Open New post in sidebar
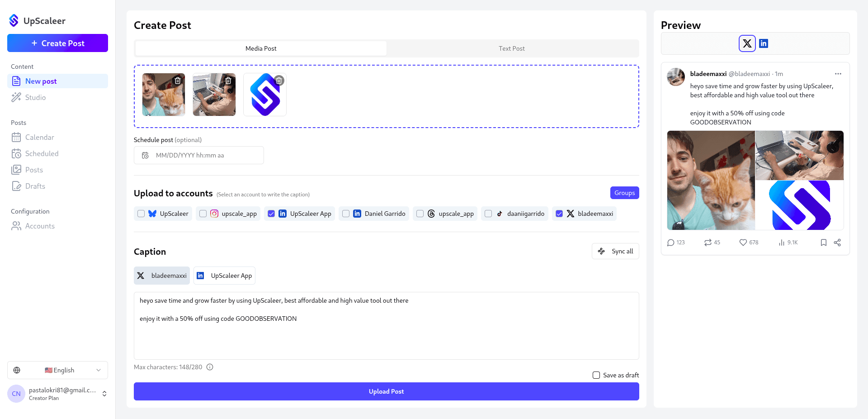The width and height of the screenshot is (868, 419). pyautogui.click(x=57, y=81)
